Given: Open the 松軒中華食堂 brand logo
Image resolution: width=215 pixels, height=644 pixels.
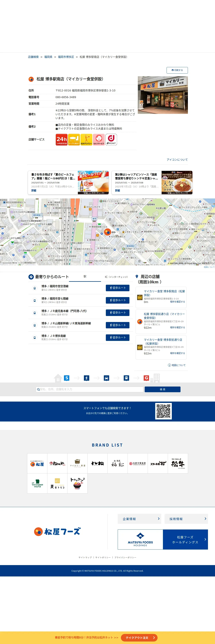Looking at the screenshot, I should tap(138, 463).
